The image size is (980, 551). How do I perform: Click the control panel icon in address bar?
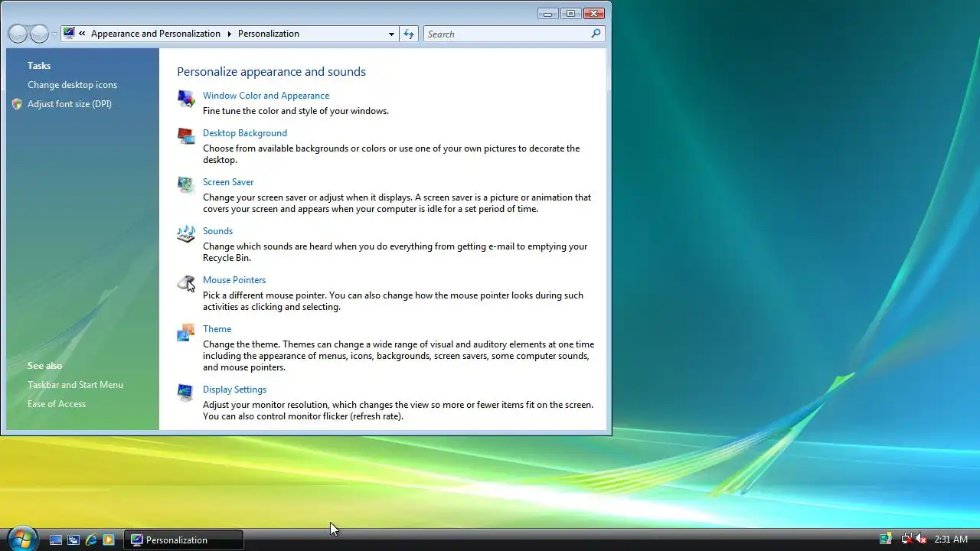(70, 34)
